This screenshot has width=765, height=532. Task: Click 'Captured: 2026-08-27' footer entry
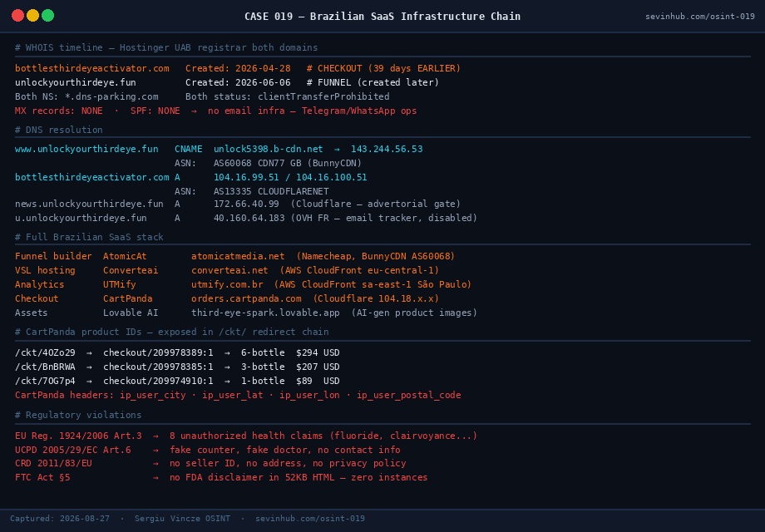[x=60, y=519]
